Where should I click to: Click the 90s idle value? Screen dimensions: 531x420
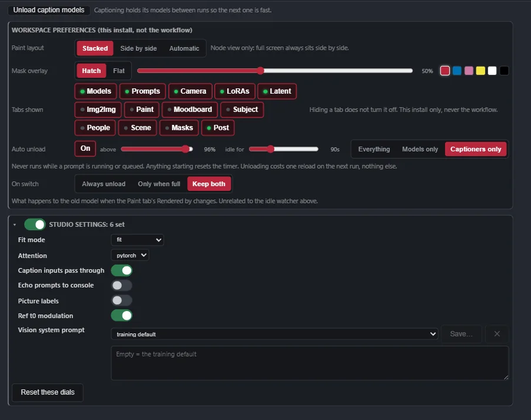335,150
